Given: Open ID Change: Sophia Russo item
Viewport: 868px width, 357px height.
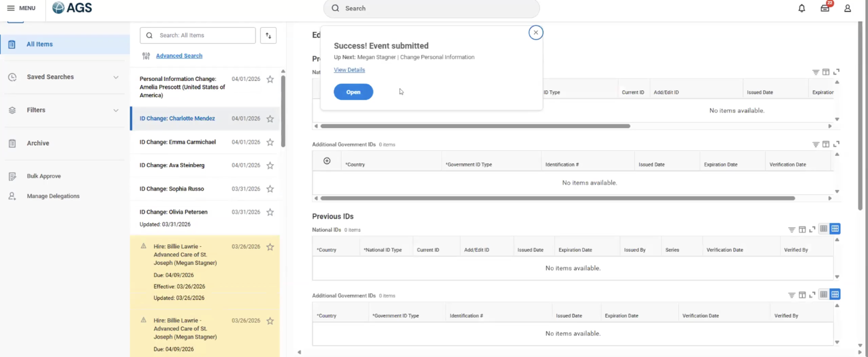Looking at the screenshot, I should point(205,189).
